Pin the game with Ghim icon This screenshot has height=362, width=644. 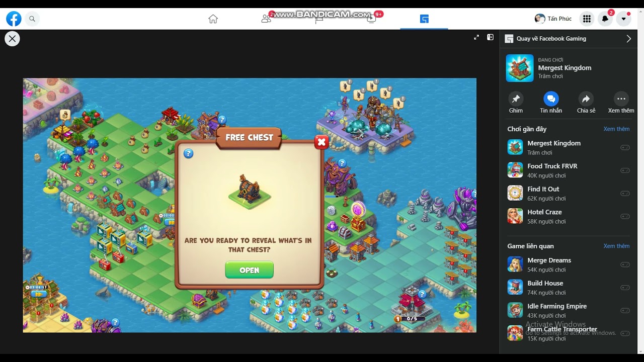(x=516, y=99)
